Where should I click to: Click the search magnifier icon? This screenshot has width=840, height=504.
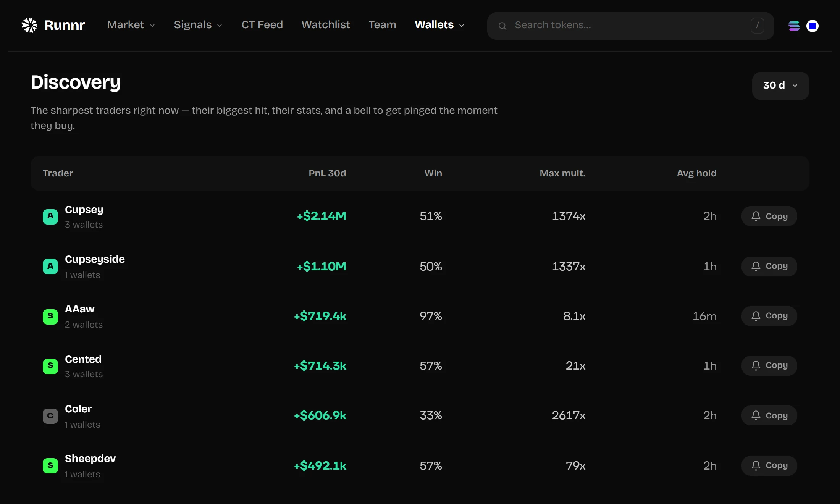click(x=502, y=26)
